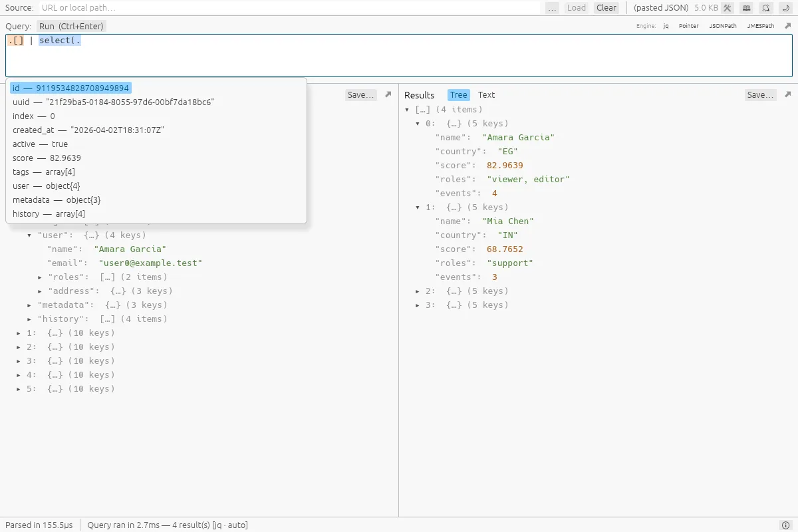This screenshot has width=798, height=532.
Task: Collapse result item 0
Action: click(418, 124)
